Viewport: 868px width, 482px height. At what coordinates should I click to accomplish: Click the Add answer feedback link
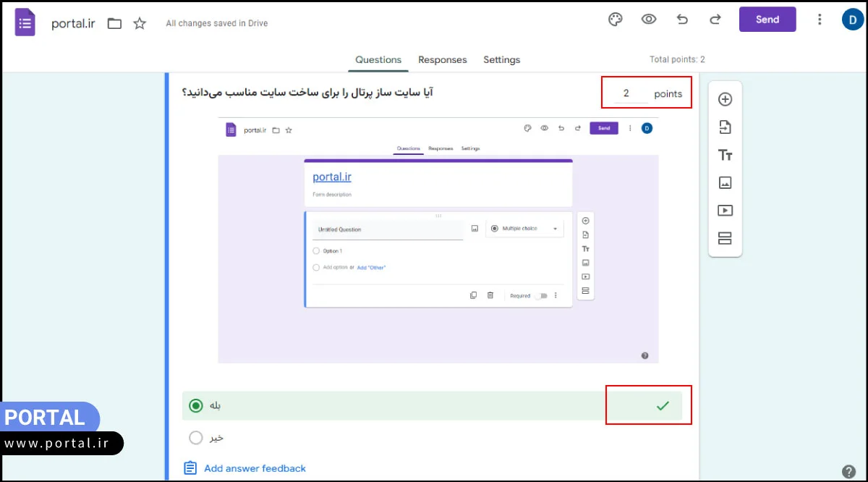pos(255,468)
